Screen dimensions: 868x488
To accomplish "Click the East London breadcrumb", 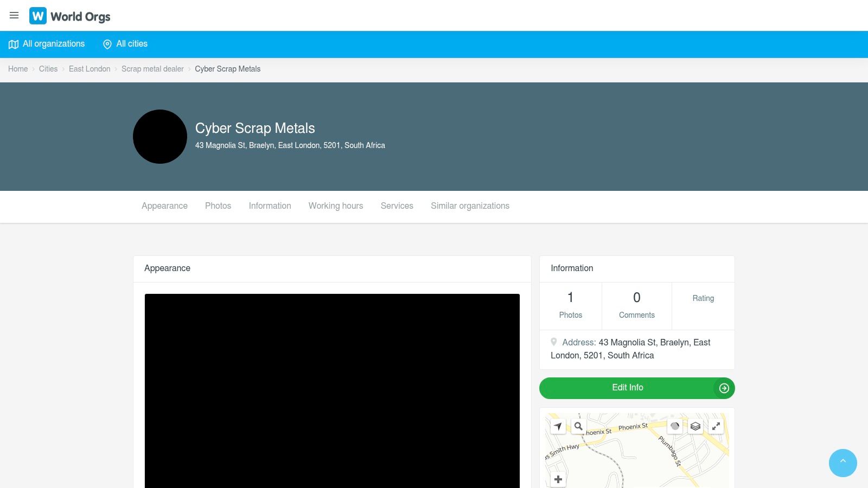I will (x=90, y=69).
